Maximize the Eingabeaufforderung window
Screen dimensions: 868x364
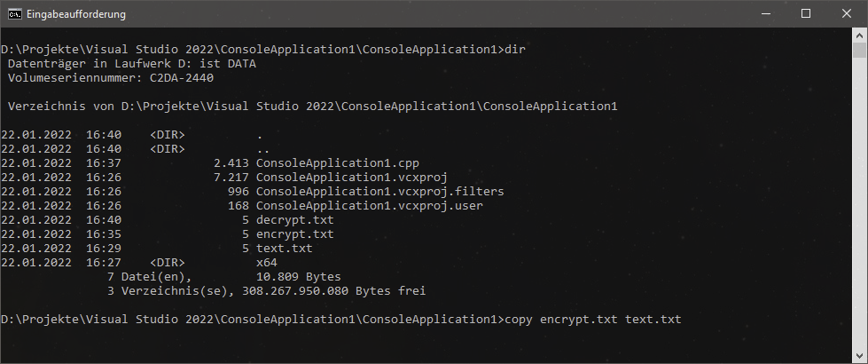pos(806,14)
